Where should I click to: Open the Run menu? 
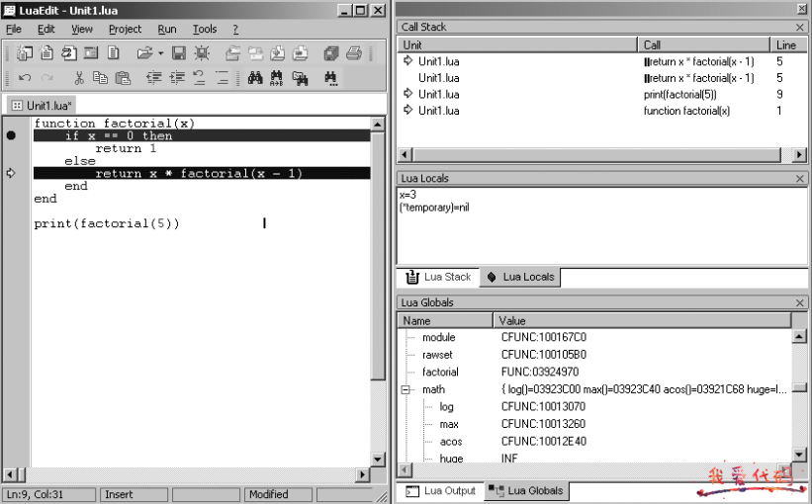pos(167,29)
